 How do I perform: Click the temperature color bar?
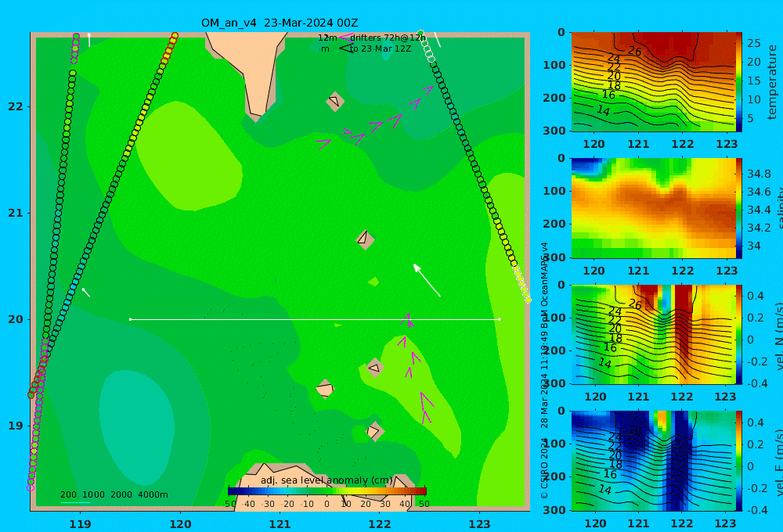click(740, 82)
